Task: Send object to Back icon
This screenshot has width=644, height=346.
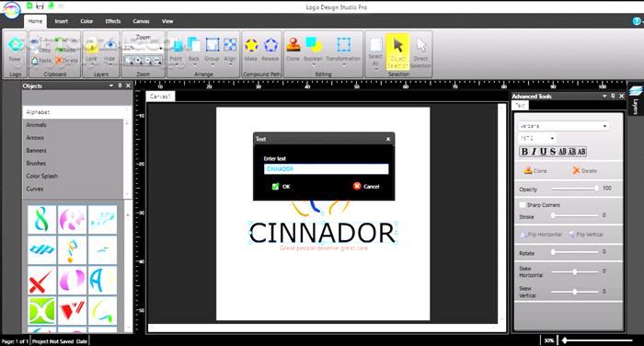Action: pos(194,45)
